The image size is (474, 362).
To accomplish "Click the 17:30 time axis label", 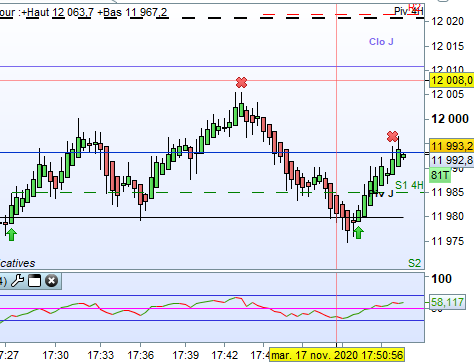I will (x=55, y=355).
